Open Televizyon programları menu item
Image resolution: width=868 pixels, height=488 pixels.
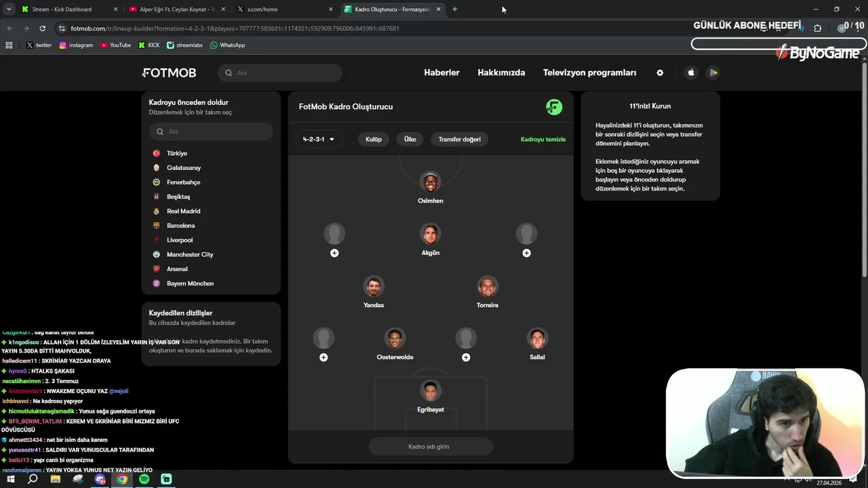[589, 73]
